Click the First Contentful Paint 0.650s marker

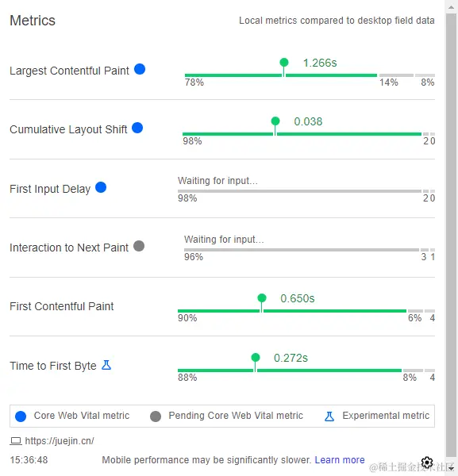[x=262, y=298]
